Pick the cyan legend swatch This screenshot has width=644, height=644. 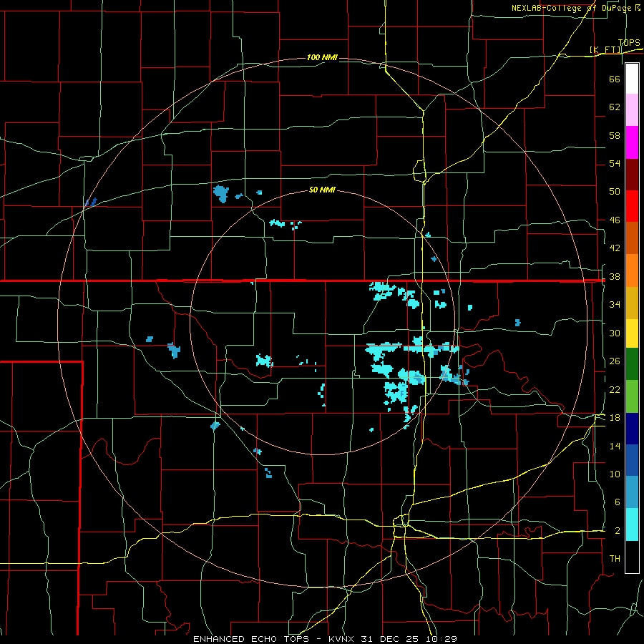(x=632, y=525)
